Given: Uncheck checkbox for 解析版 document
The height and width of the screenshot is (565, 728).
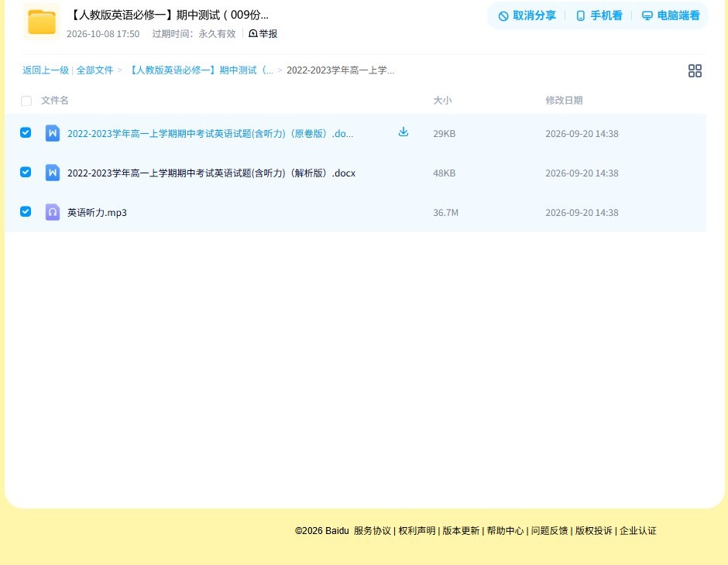Looking at the screenshot, I should click(26, 172).
